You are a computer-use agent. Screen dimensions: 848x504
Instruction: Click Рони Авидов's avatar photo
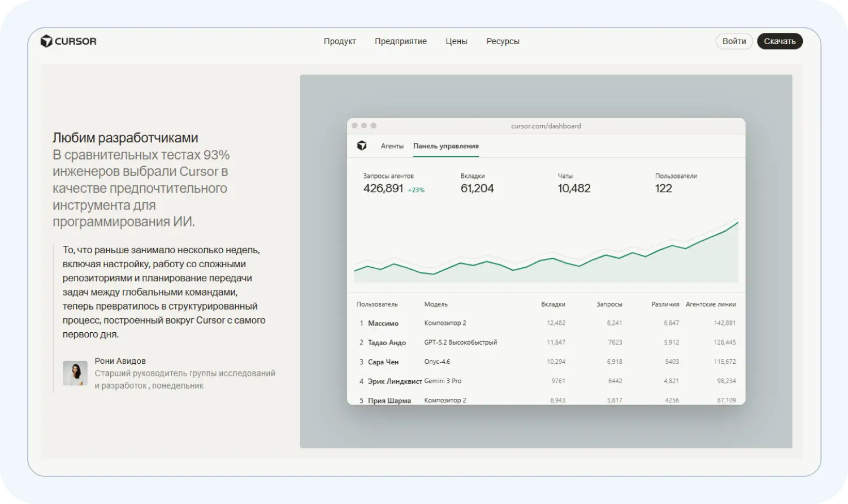[x=75, y=373]
